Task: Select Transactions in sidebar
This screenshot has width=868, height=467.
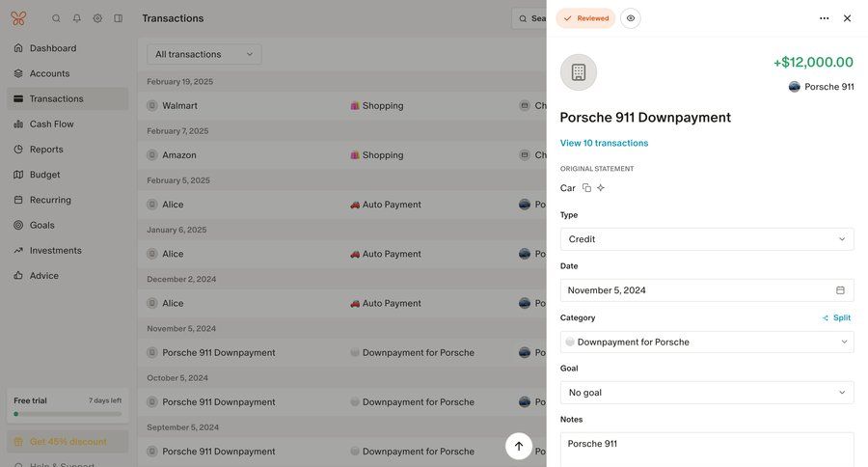Action: 68,98
